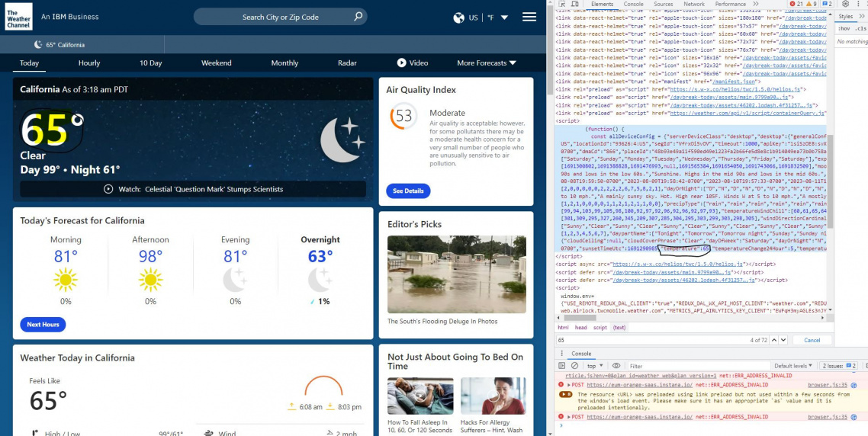
Task: Open the hamburger menu on weather site
Action: 529,17
